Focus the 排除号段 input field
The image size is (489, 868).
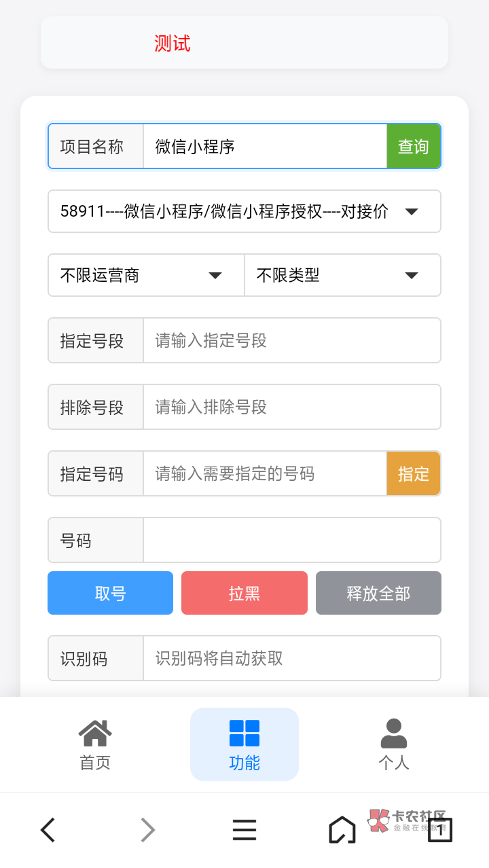click(291, 407)
